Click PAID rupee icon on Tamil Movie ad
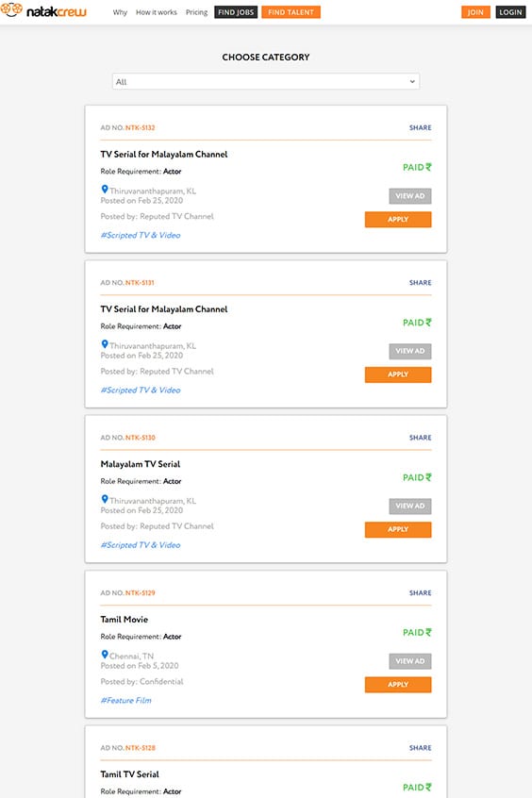The image size is (532, 798). point(428,632)
